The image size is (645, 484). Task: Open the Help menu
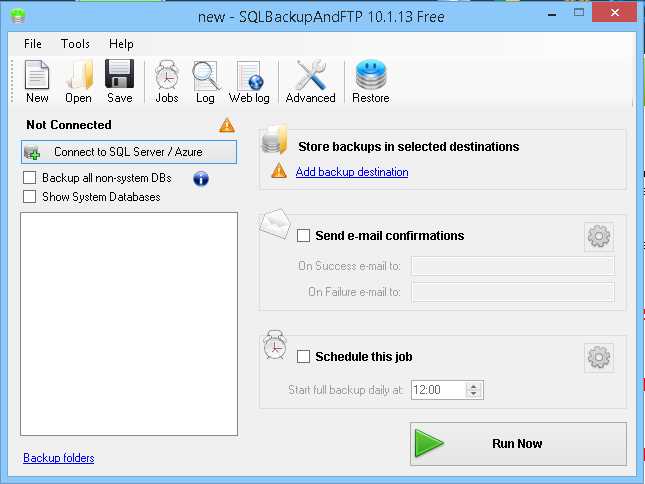coord(121,44)
